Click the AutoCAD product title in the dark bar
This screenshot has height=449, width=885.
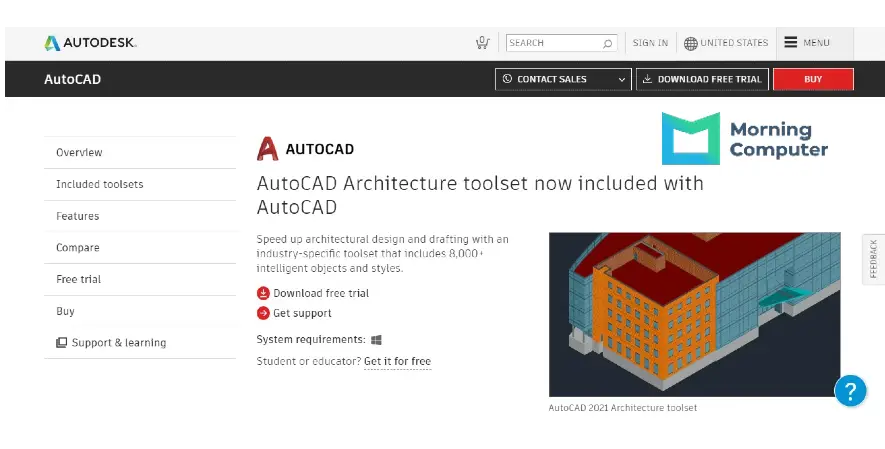point(72,80)
